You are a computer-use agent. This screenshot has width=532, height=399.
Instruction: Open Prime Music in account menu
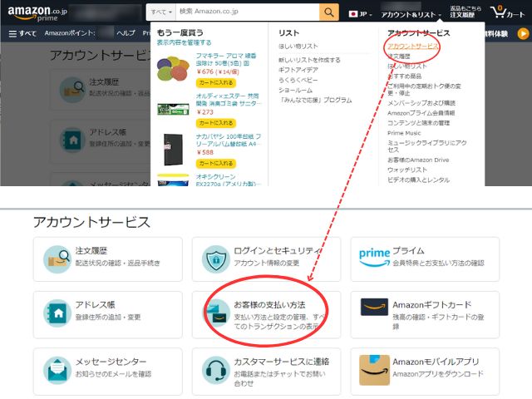click(404, 133)
